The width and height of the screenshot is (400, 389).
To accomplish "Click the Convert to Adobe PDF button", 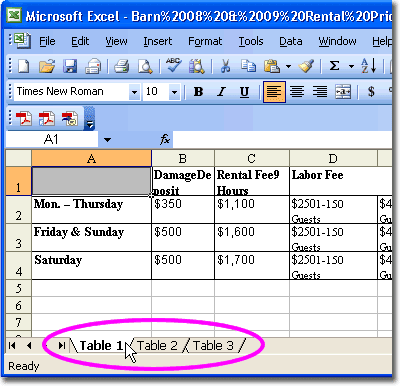I will click(24, 118).
